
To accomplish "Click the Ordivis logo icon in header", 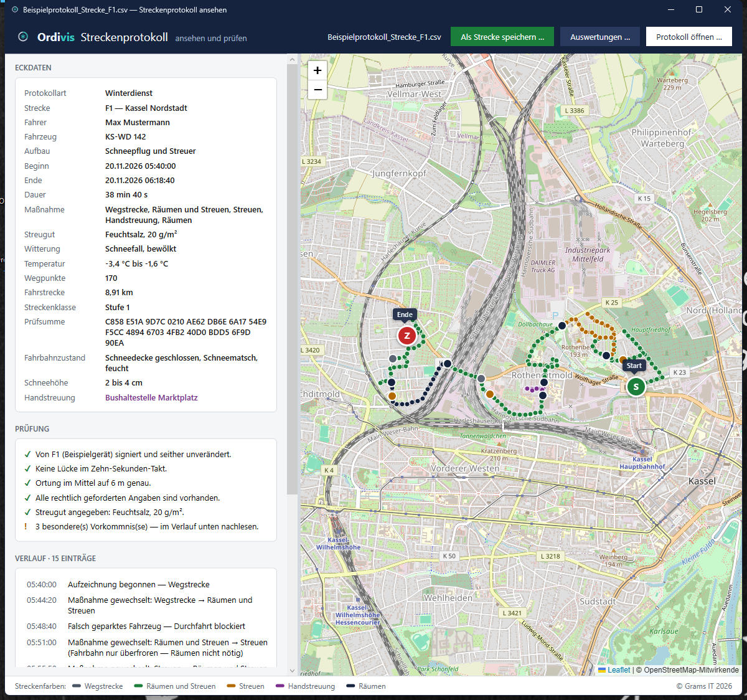I will (x=23, y=37).
